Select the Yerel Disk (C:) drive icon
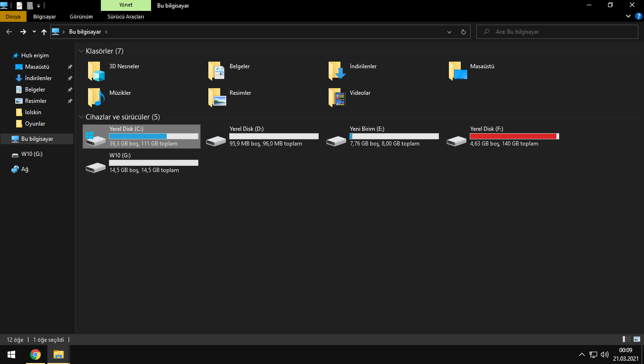Image resolution: width=644 pixels, height=364 pixels. click(x=96, y=138)
